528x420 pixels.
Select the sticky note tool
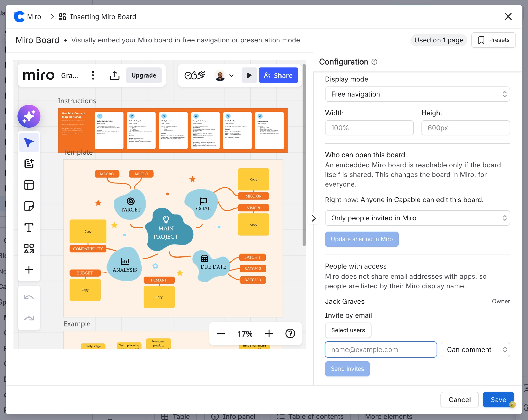point(29,206)
